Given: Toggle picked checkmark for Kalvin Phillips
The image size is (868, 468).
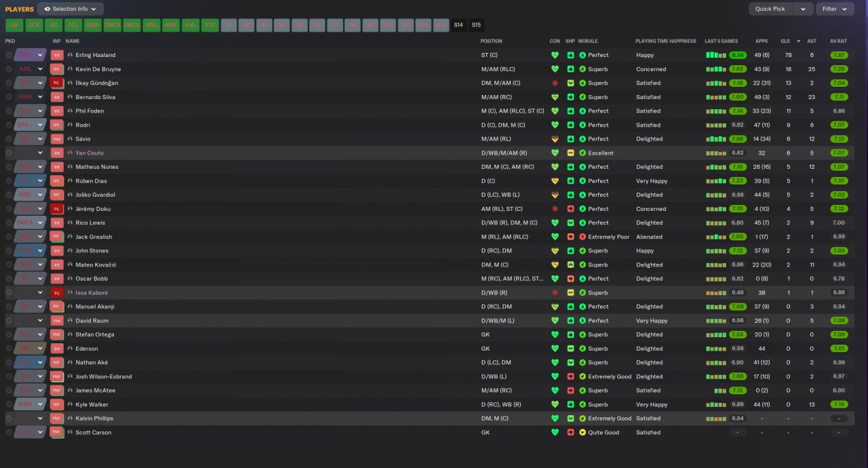Looking at the screenshot, I should point(9,418).
